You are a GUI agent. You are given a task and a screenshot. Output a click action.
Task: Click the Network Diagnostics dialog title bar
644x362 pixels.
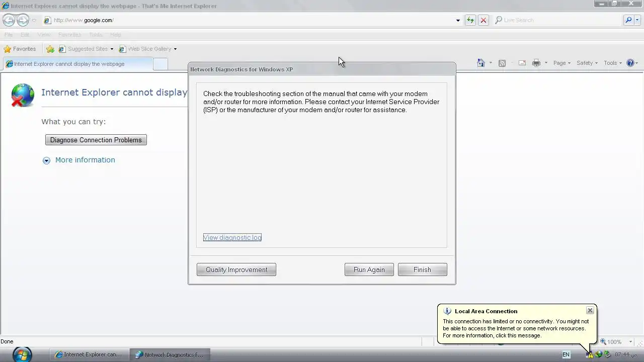(x=322, y=69)
